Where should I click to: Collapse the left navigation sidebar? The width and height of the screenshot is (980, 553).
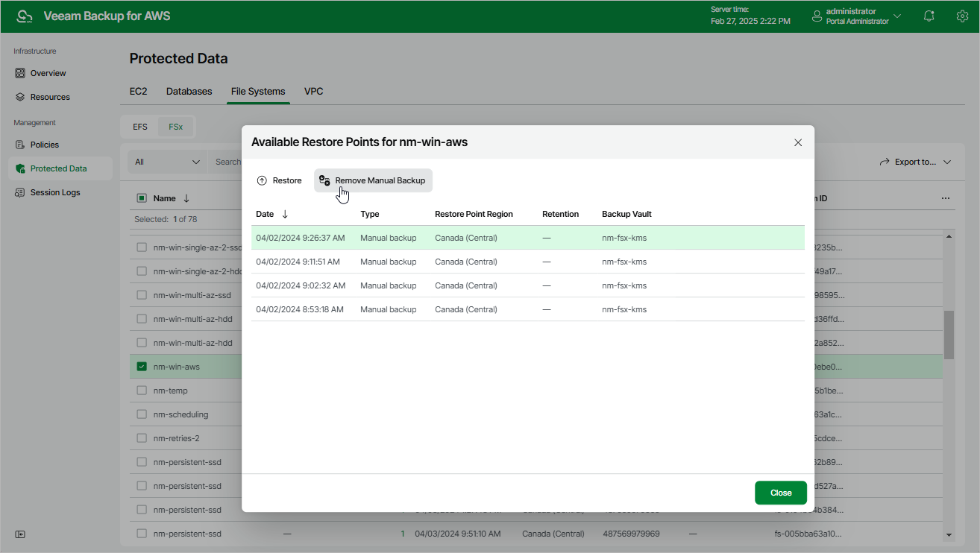pyautogui.click(x=20, y=534)
